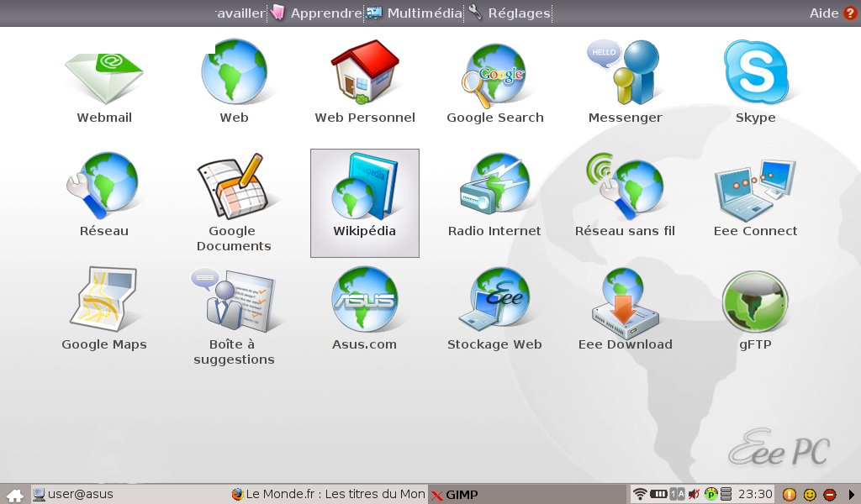Click the 23:30 clock
861x504 pixels.
pyautogui.click(x=755, y=494)
